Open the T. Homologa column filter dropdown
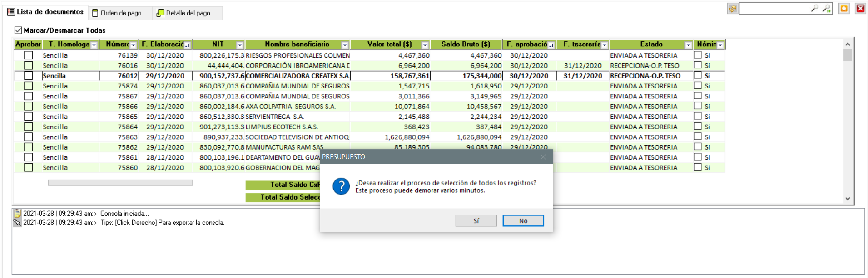868x278 pixels. click(94, 45)
